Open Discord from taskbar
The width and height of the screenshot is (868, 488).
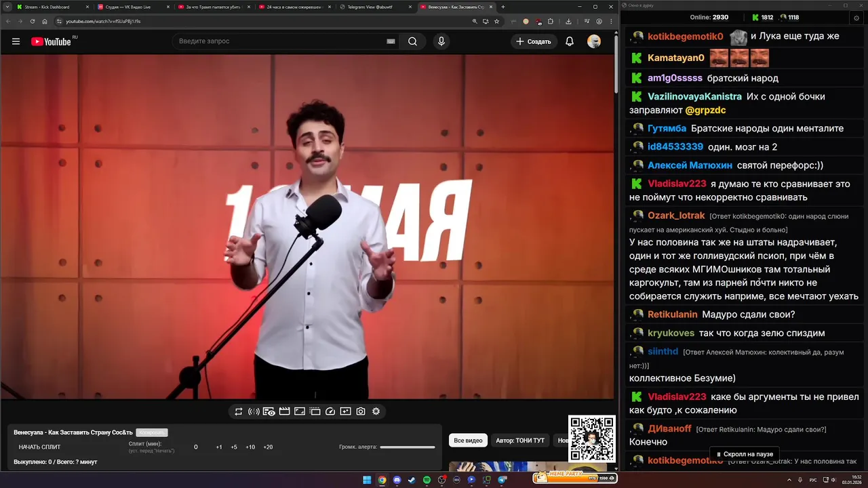[397, 480]
